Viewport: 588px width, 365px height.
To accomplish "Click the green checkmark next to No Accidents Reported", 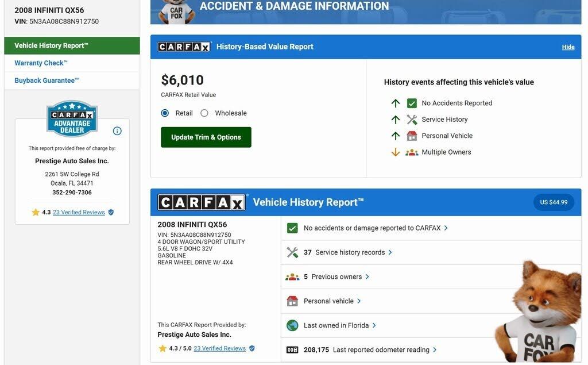I will tap(412, 103).
